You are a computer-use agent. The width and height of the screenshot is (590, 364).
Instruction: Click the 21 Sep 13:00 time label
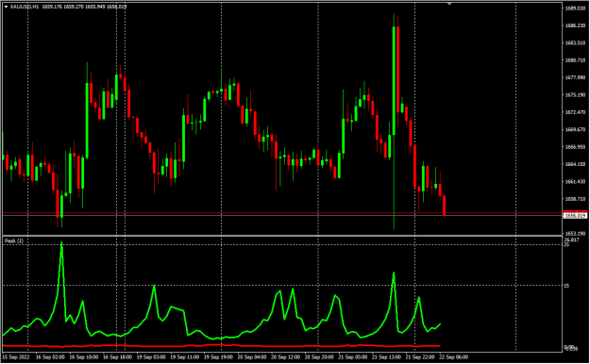[x=386, y=356]
